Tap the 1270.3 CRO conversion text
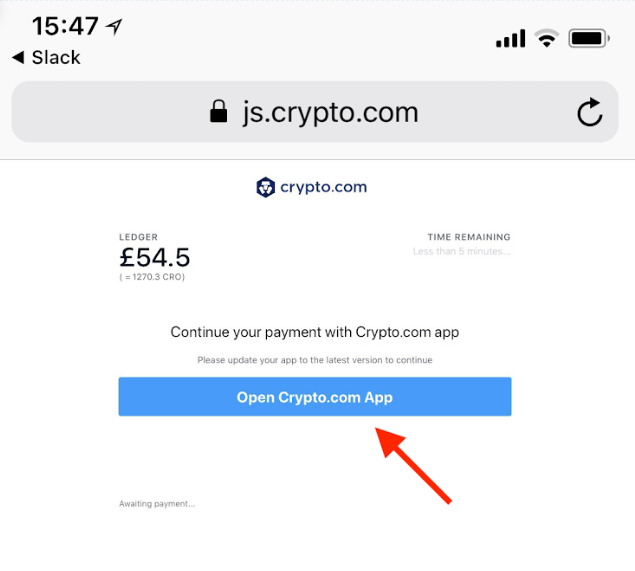The image size is (635, 571). [x=152, y=277]
